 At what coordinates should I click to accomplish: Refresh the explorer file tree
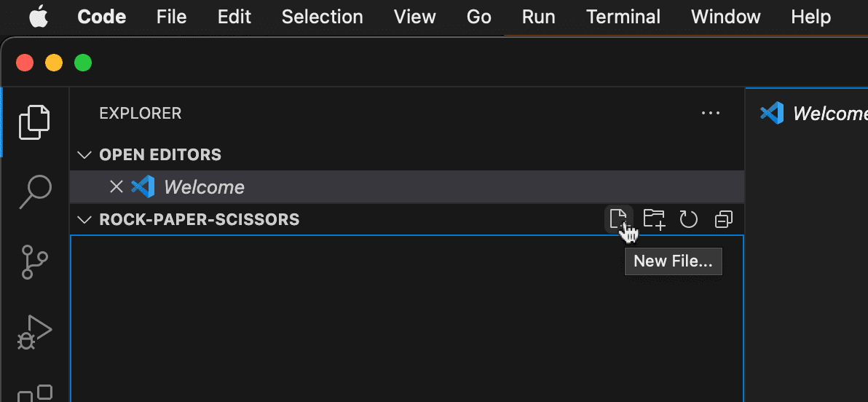[689, 219]
